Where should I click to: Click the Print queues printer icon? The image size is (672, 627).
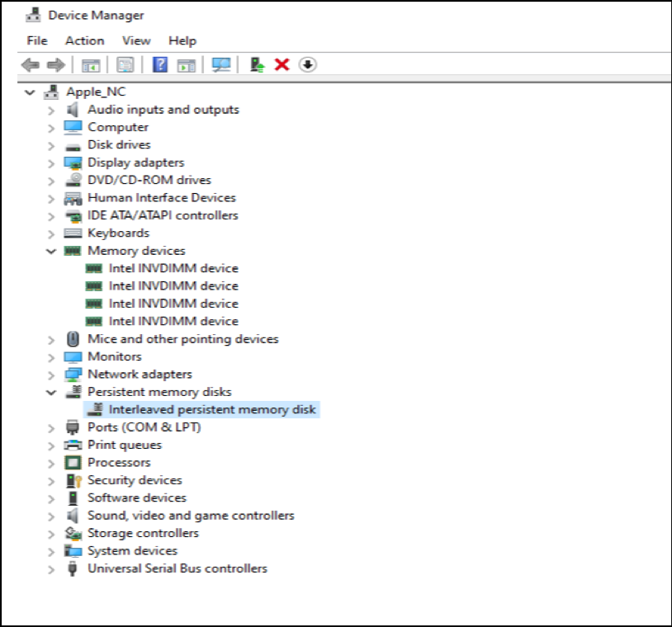point(73,445)
